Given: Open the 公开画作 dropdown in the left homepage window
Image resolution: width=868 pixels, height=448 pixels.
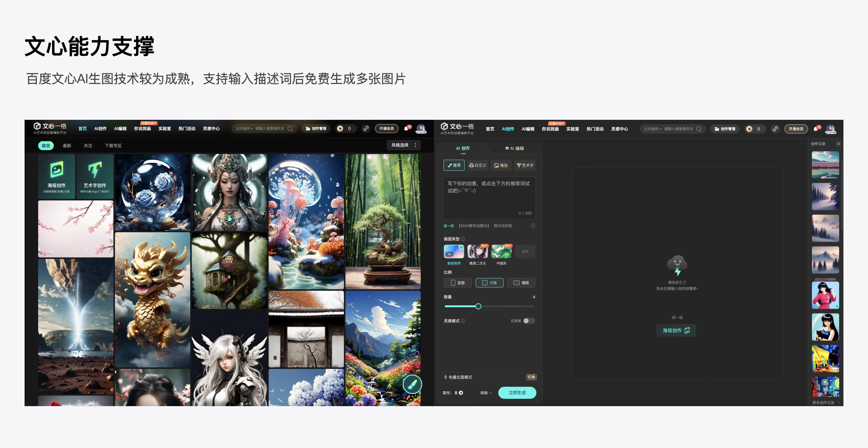Looking at the screenshot, I should (244, 128).
